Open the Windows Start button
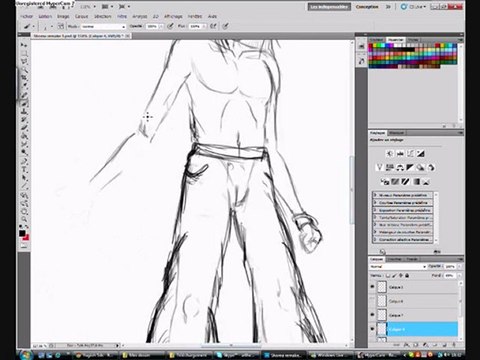Screen dimensions: 480x360 [26, 355]
